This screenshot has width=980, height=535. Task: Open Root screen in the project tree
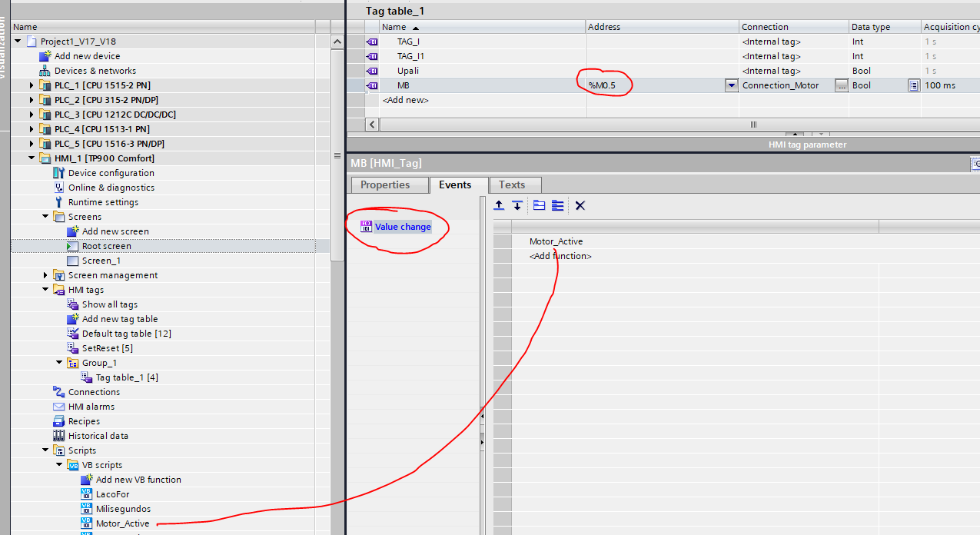(107, 246)
